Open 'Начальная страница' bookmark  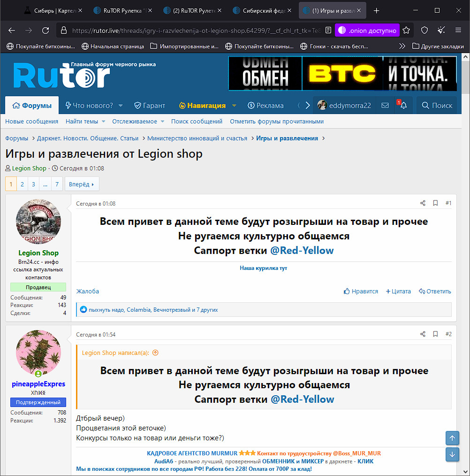pos(113,46)
